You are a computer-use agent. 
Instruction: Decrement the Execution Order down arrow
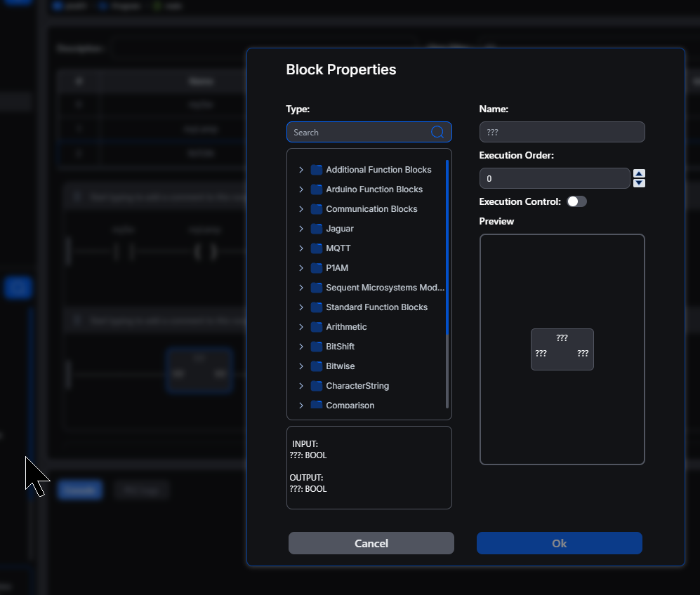click(x=639, y=183)
